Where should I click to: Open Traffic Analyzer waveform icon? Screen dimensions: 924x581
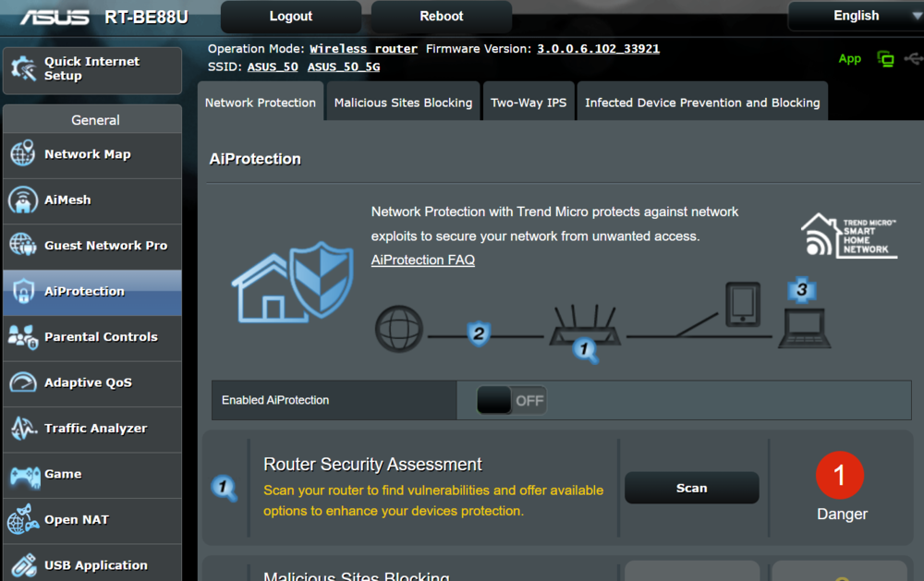(22, 429)
